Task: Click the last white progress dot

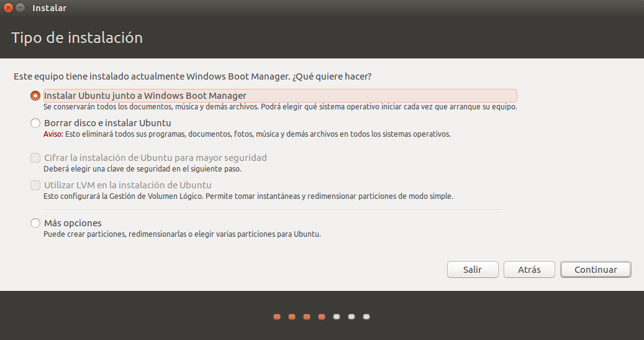Action: tap(366, 316)
